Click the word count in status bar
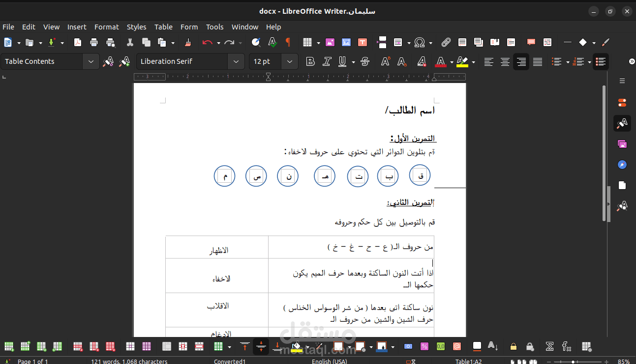This screenshot has width=636, height=364. pos(129,362)
